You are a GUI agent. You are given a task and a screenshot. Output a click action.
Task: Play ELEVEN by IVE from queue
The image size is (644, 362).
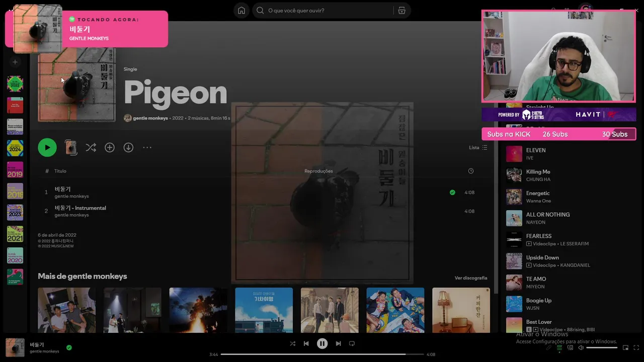click(569, 154)
